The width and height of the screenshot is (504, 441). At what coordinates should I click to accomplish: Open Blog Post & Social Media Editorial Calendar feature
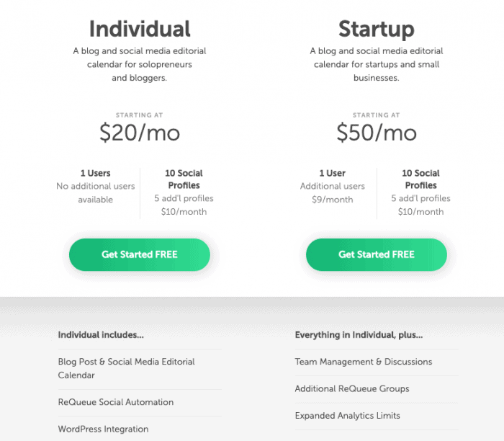pos(126,368)
